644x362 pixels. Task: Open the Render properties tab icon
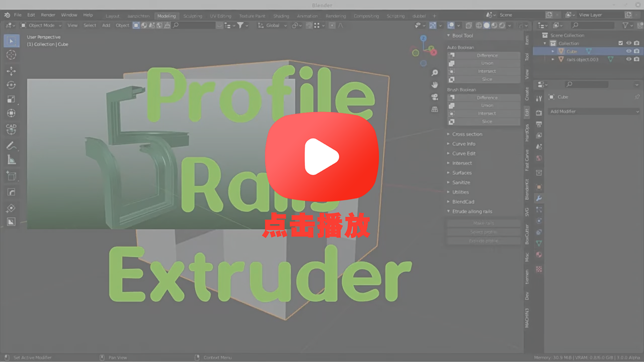click(x=539, y=113)
